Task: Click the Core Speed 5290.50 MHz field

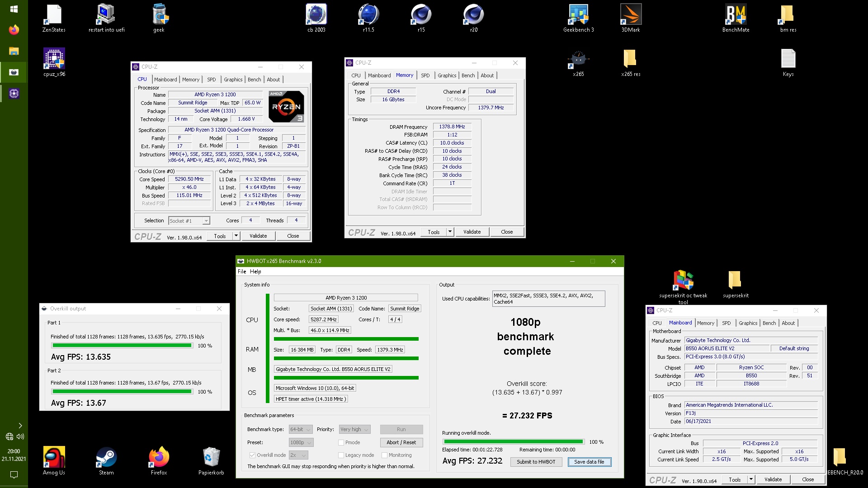Action: (x=189, y=179)
